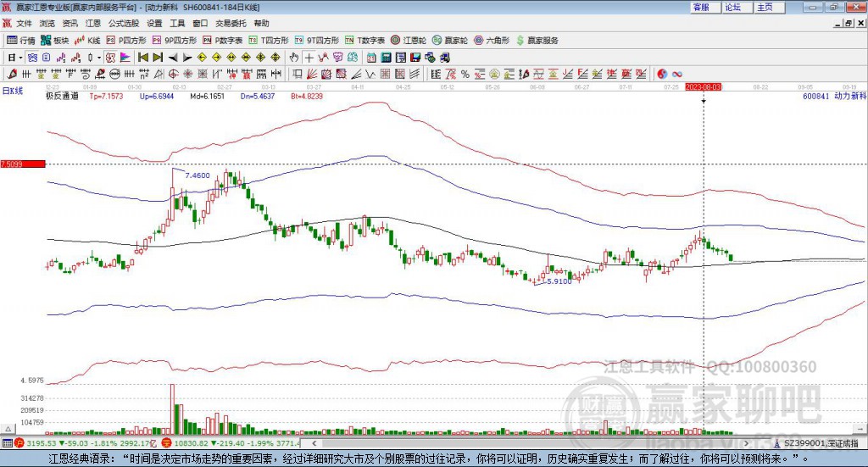
Task: Open 赢家服务 dollar-sign service button
Action: pos(537,41)
